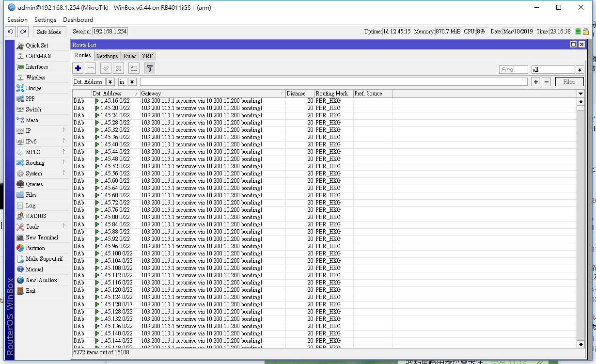Image resolution: width=596 pixels, height=364 pixels.
Task: Open New Terminal from sidebar
Action: click(x=42, y=237)
